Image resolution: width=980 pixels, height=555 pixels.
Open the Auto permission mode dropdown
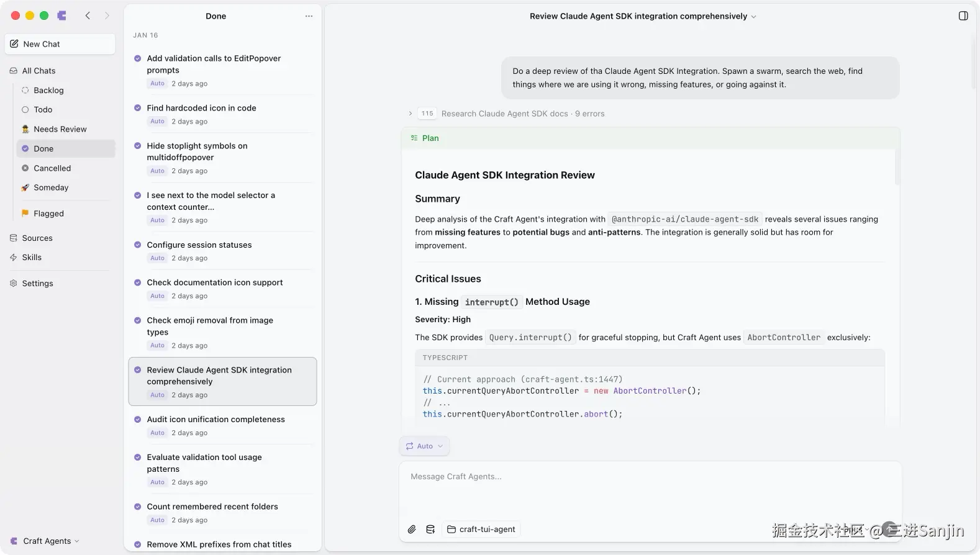pyautogui.click(x=424, y=446)
